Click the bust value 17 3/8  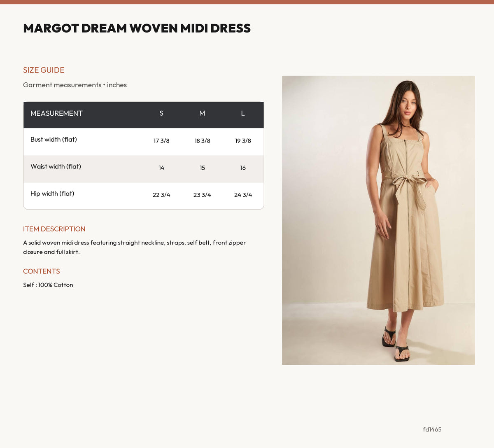161,141
